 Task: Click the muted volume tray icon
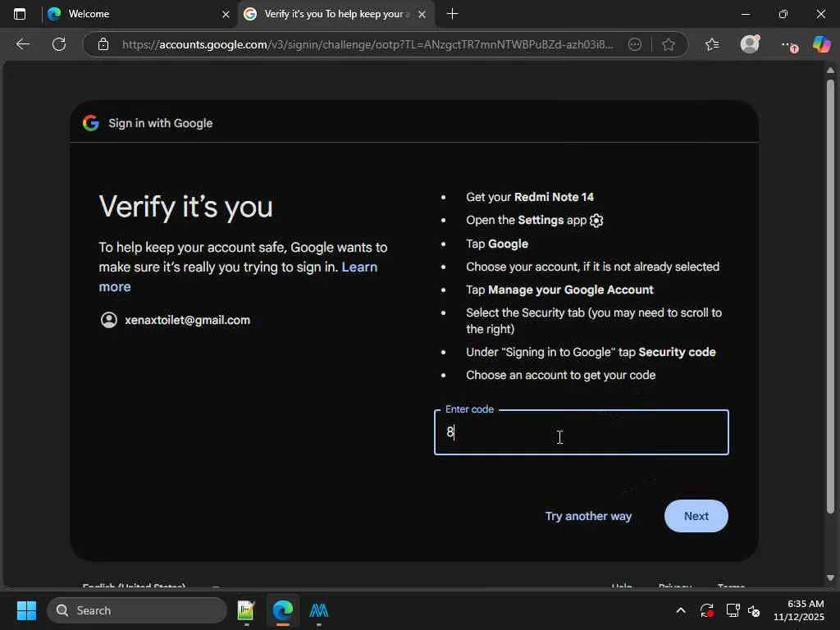(x=754, y=610)
